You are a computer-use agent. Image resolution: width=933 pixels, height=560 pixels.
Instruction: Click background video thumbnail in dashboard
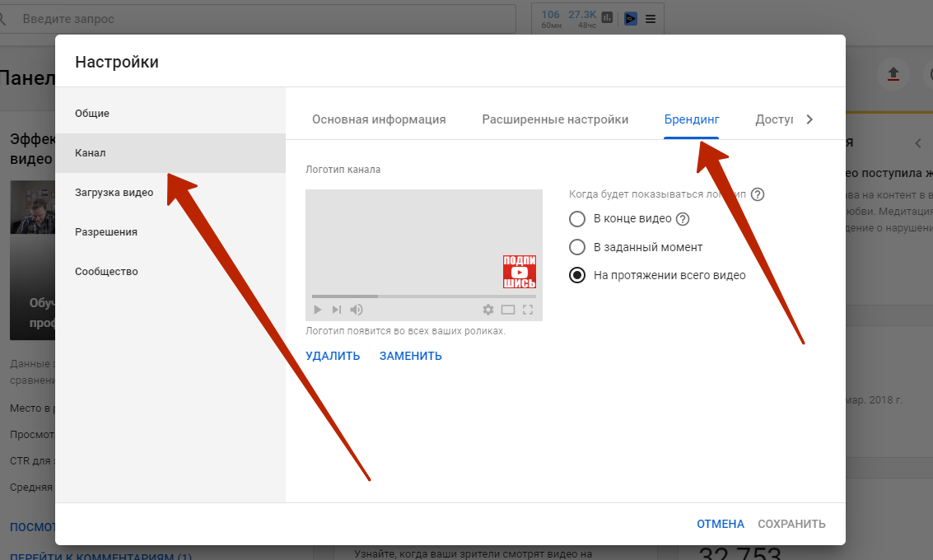33,260
